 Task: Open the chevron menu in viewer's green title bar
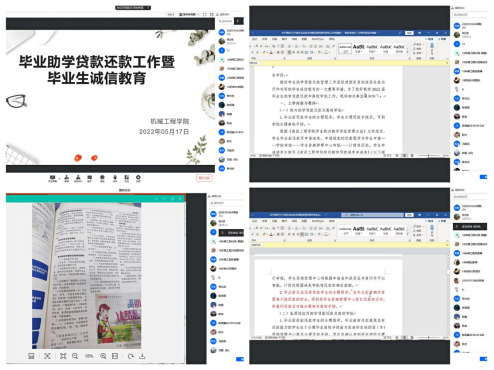[156, 199]
